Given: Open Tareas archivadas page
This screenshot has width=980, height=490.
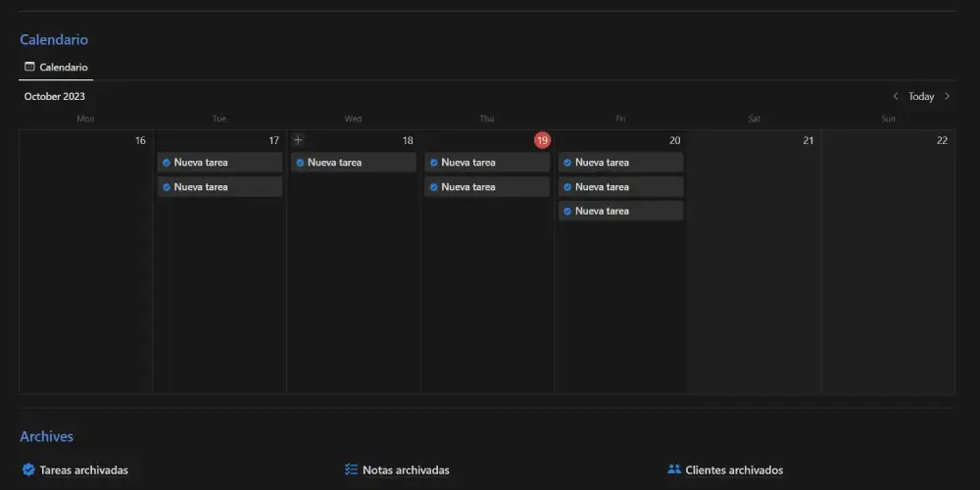Looking at the screenshot, I should [83, 470].
